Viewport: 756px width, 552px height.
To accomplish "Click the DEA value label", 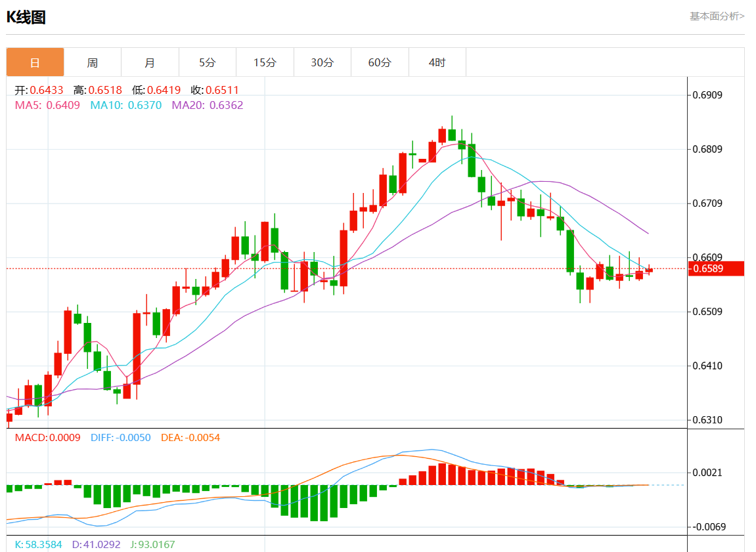I will coord(190,437).
